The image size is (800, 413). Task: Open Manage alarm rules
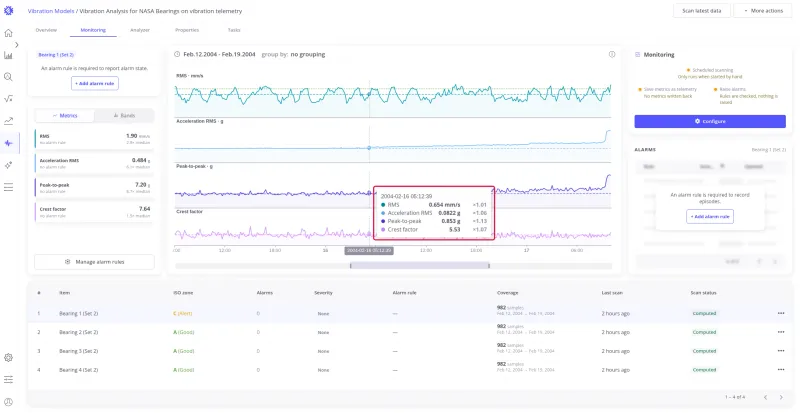(x=94, y=262)
